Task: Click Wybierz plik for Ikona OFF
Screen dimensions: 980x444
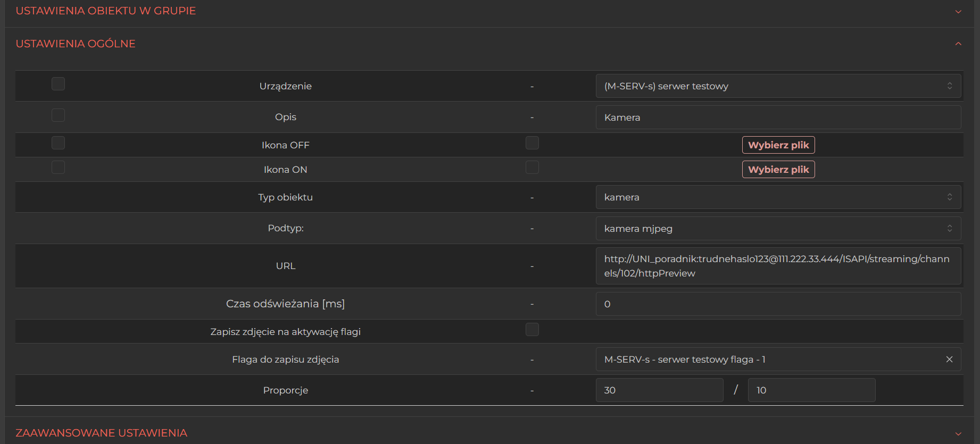Action: [x=778, y=145]
